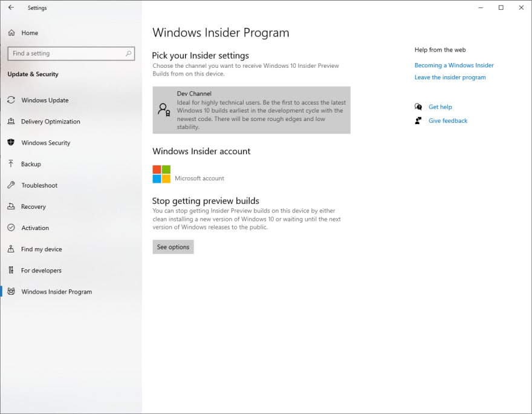
Task: Open Leave the insider program link
Action: (450, 77)
